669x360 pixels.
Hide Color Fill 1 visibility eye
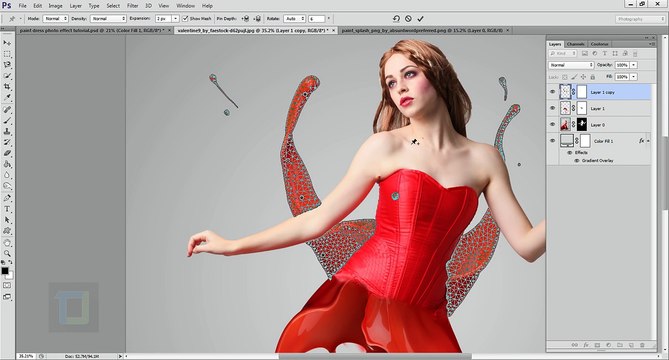click(553, 141)
